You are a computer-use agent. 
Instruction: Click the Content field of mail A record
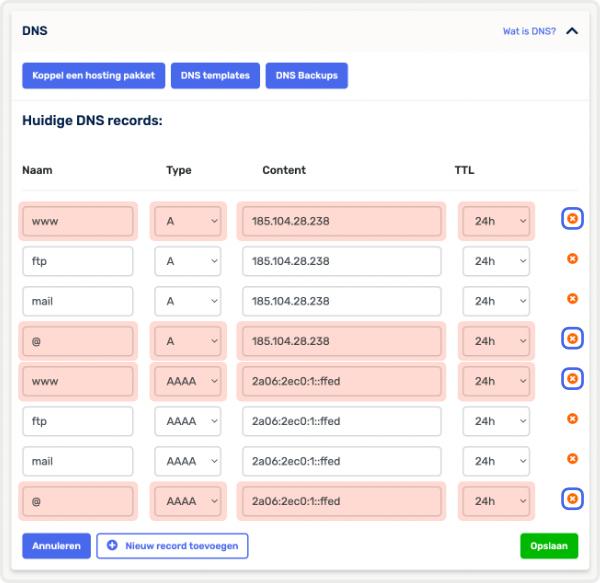tap(341, 301)
